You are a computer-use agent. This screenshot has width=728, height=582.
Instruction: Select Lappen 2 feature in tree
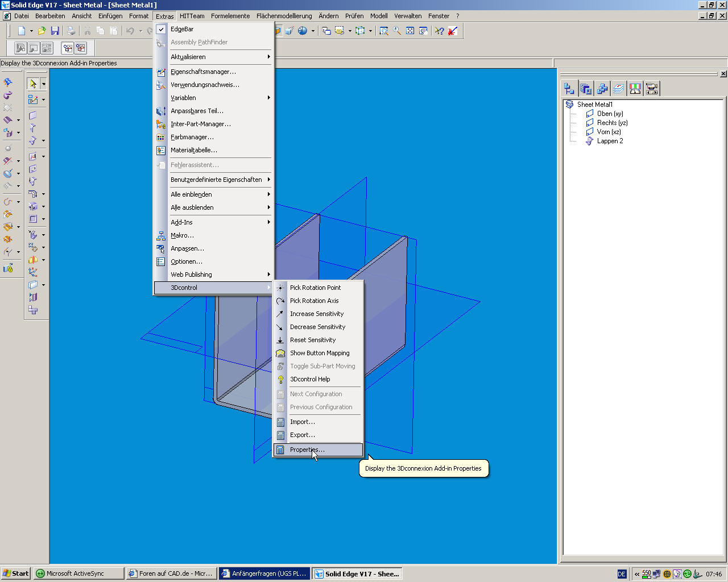pos(610,141)
